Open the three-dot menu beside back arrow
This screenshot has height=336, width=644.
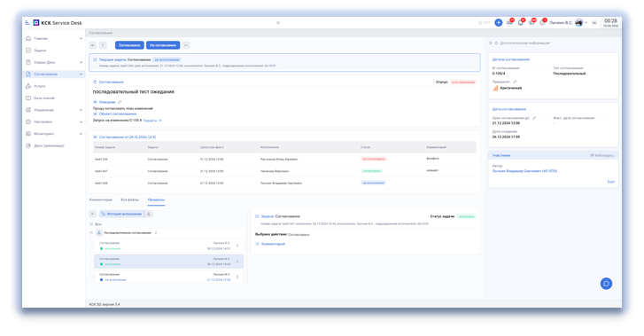click(103, 45)
